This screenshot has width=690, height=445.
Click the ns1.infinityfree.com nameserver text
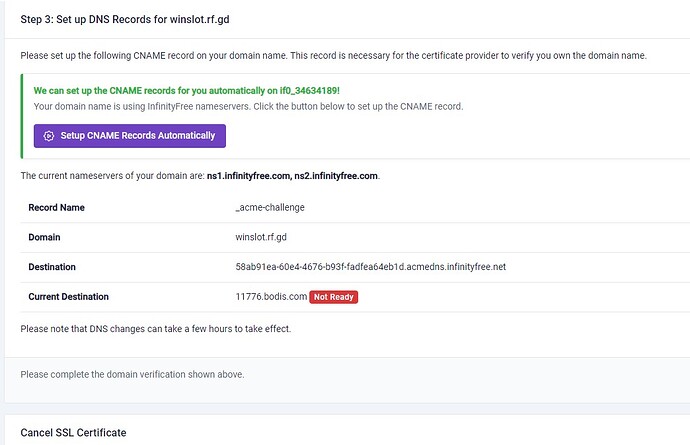[x=248, y=176]
